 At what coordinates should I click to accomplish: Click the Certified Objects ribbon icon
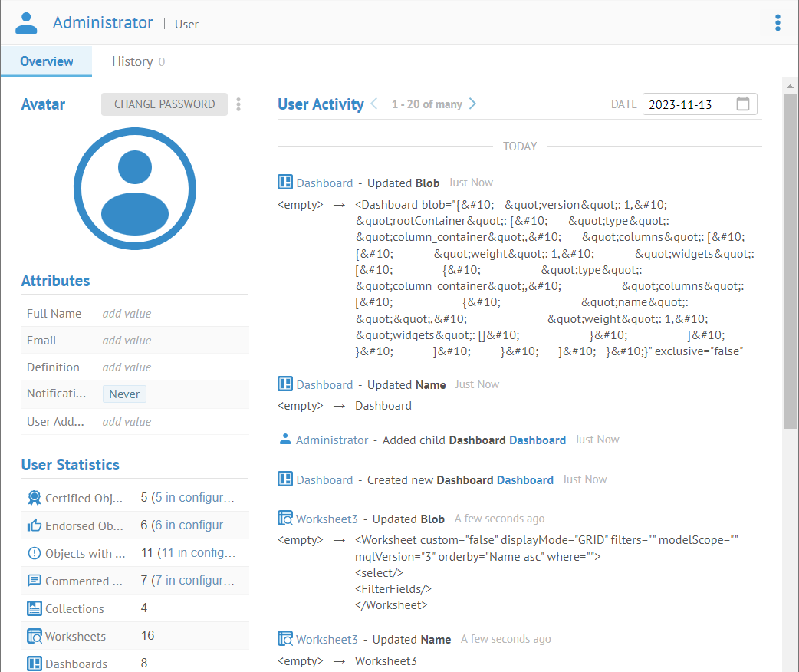click(x=34, y=499)
